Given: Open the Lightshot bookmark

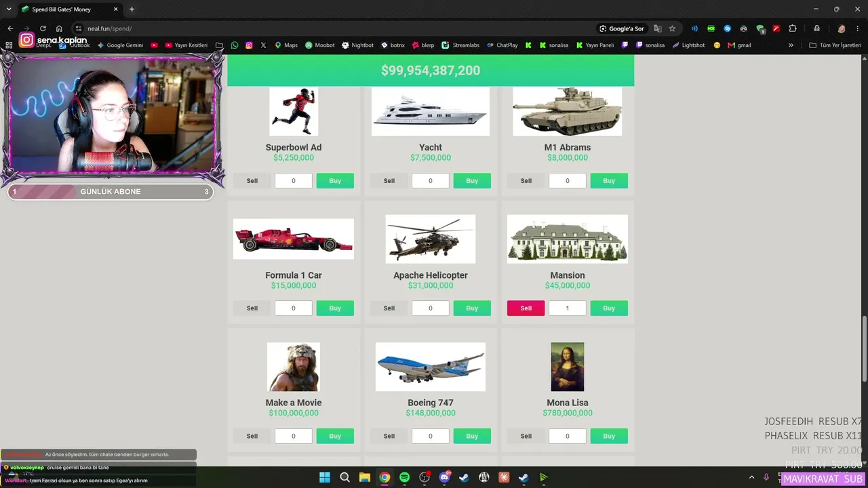Looking at the screenshot, I should 688,45.
